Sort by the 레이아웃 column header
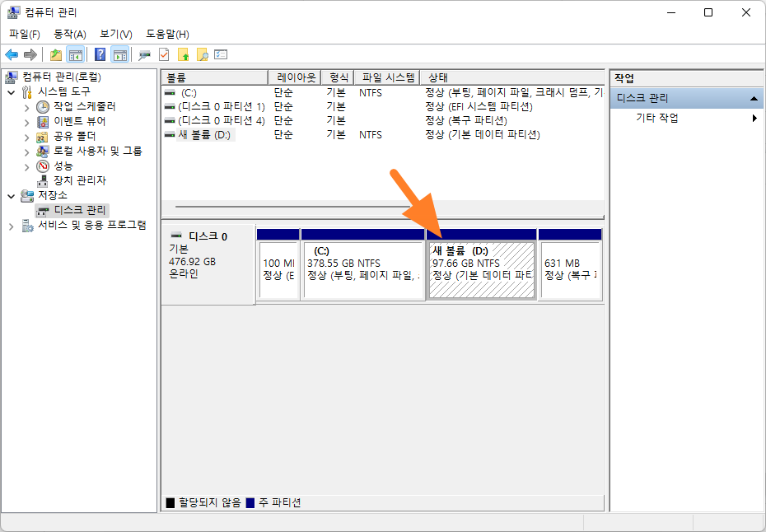This screenshot has height=532, width=766. pos(295,77)
